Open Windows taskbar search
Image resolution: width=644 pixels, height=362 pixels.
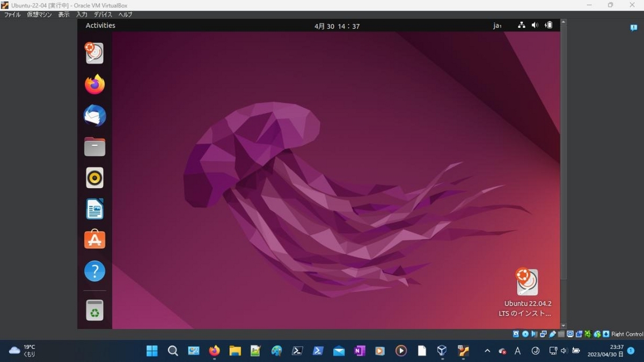tap(173, 351)
